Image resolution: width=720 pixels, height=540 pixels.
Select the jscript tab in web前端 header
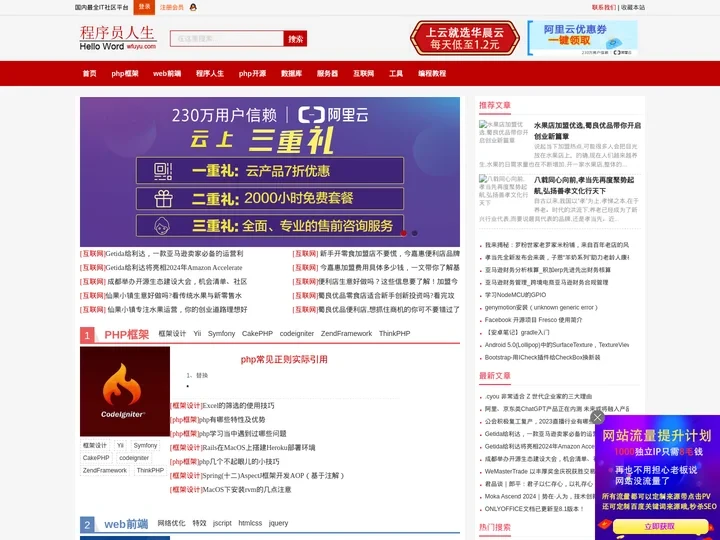222,523
